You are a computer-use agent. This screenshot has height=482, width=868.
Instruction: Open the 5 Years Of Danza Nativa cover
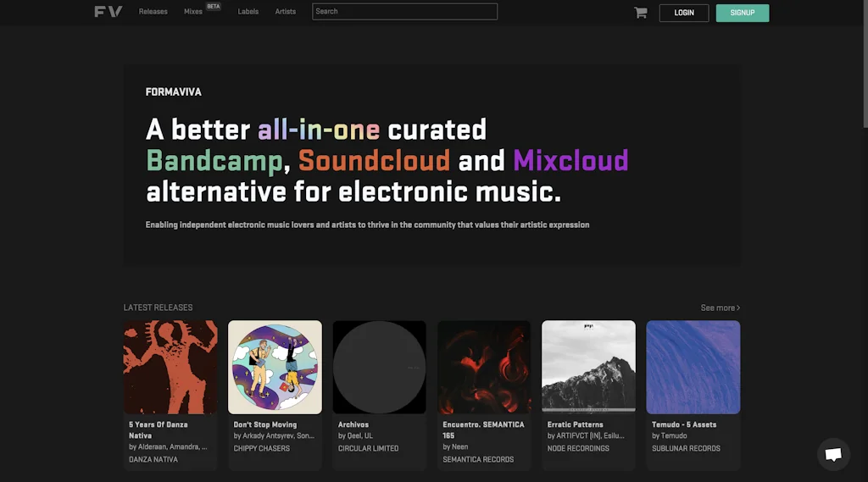click(170, 367)
